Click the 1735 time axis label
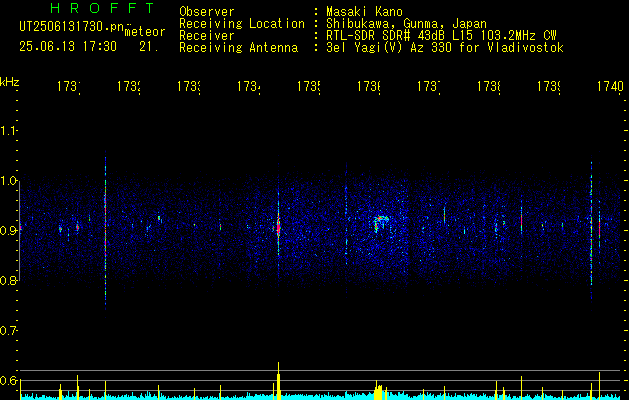 click(309, 86)
